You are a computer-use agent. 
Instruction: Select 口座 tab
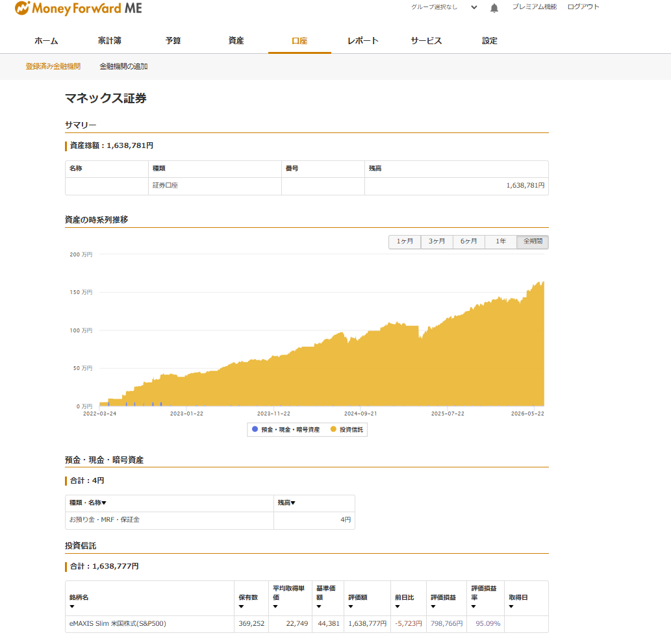(299, 41)
